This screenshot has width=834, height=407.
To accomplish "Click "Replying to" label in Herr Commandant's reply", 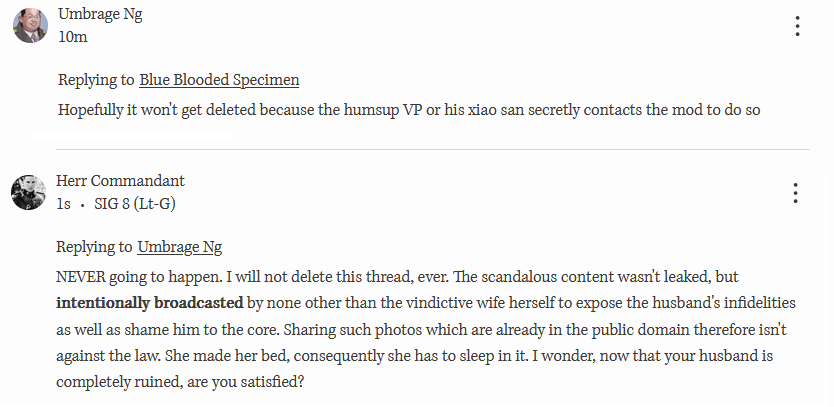I will [94, 247].
